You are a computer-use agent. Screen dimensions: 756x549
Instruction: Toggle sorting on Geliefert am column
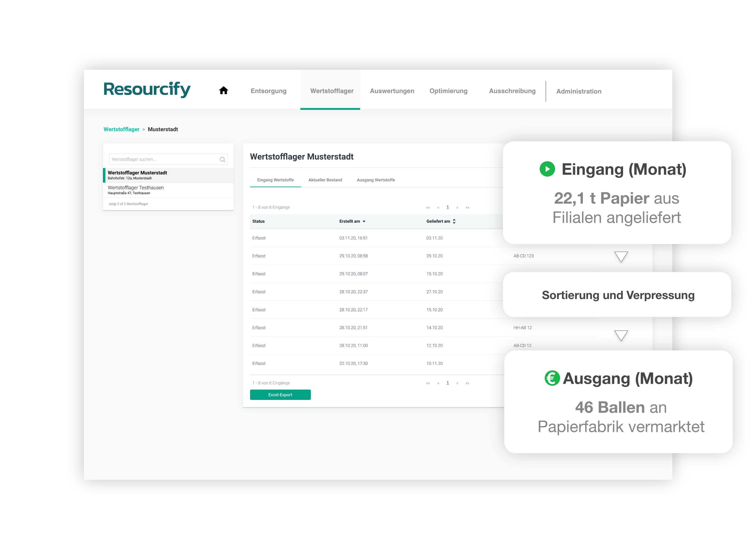click(x=454, y=221)
